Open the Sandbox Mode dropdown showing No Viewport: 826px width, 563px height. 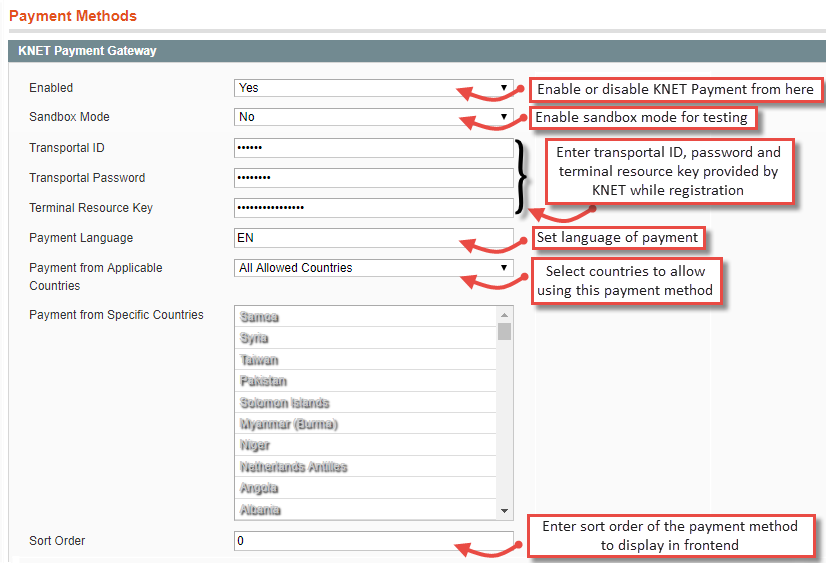pyautogui.click(x=373, y=117)
